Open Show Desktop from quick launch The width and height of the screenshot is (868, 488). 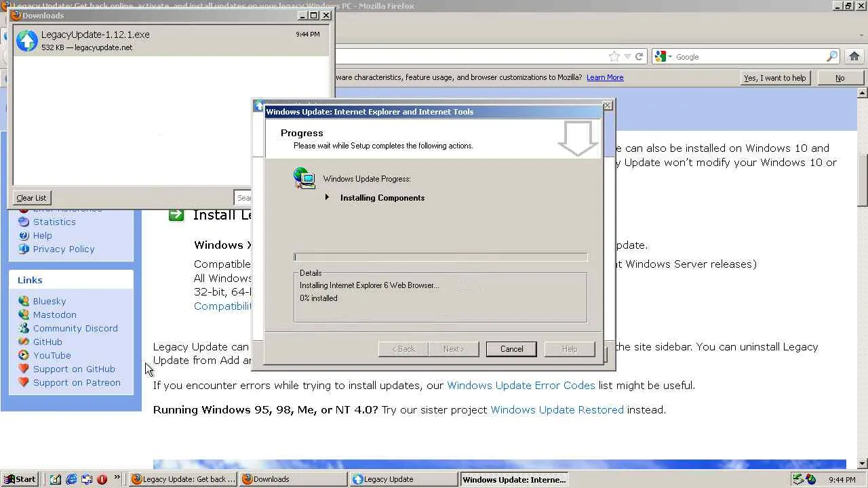click(56, 479)
